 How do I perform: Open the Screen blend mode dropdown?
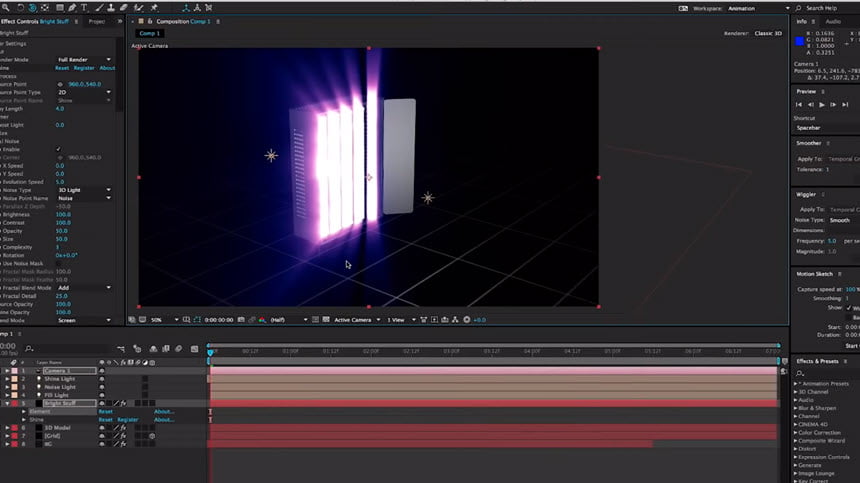(x=84, y=320)
